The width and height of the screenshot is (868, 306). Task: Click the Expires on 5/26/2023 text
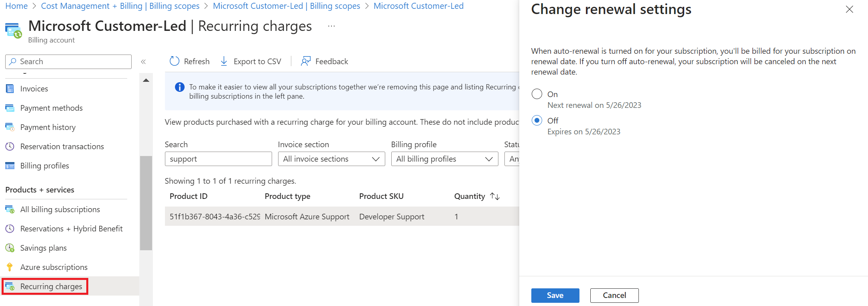coord(584,132)
